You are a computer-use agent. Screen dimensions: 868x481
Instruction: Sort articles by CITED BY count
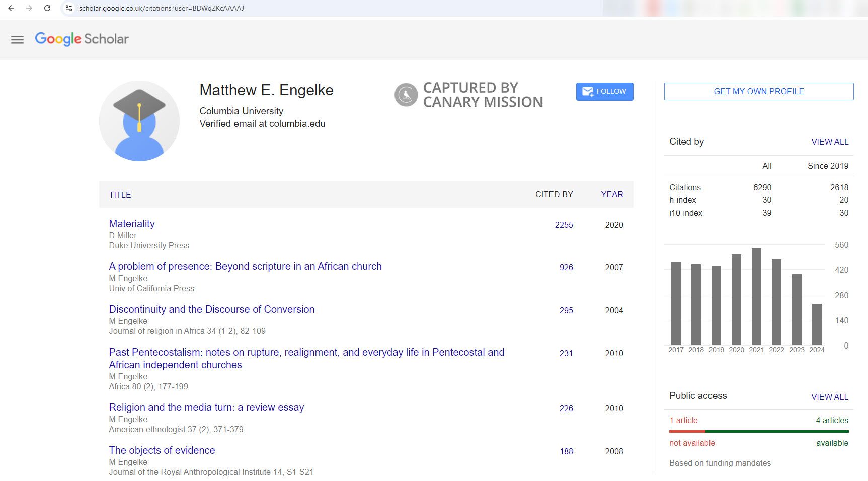coord(554,194)
